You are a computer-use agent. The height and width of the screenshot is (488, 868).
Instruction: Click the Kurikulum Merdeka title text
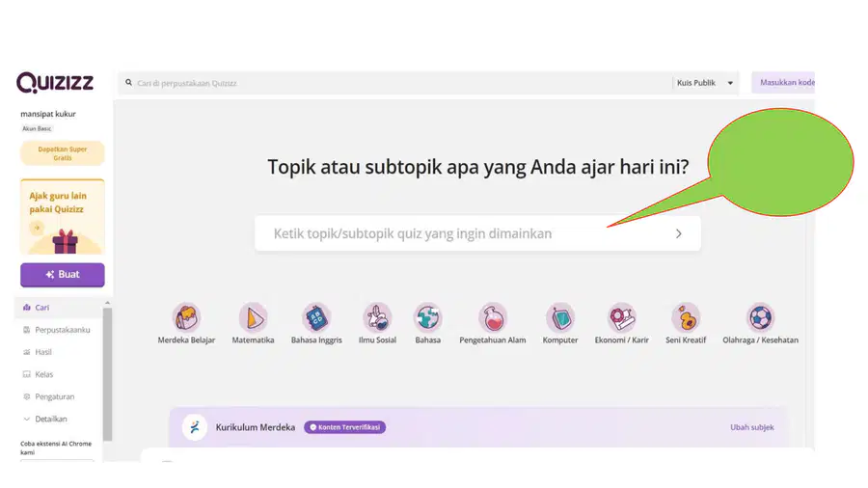[256, 427]
